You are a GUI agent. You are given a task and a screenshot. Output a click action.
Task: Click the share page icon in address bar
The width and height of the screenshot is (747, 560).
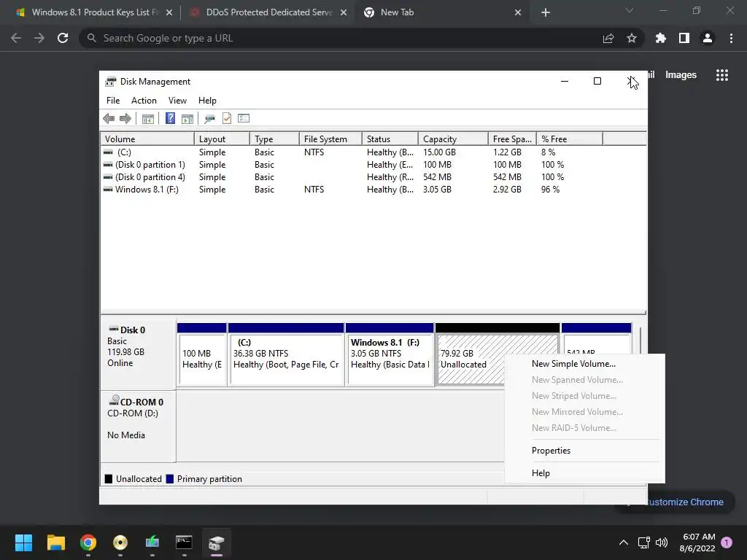pos(608,38)
